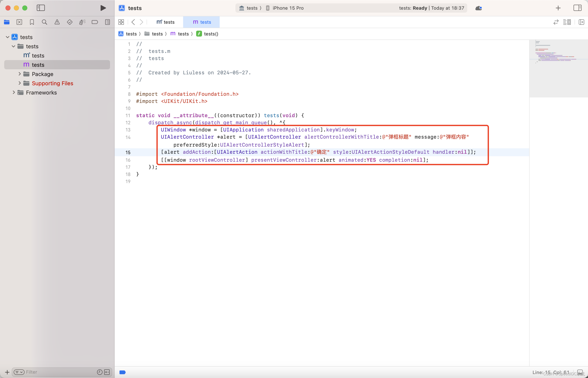Select the tests.m implementation file

(57, 65)
